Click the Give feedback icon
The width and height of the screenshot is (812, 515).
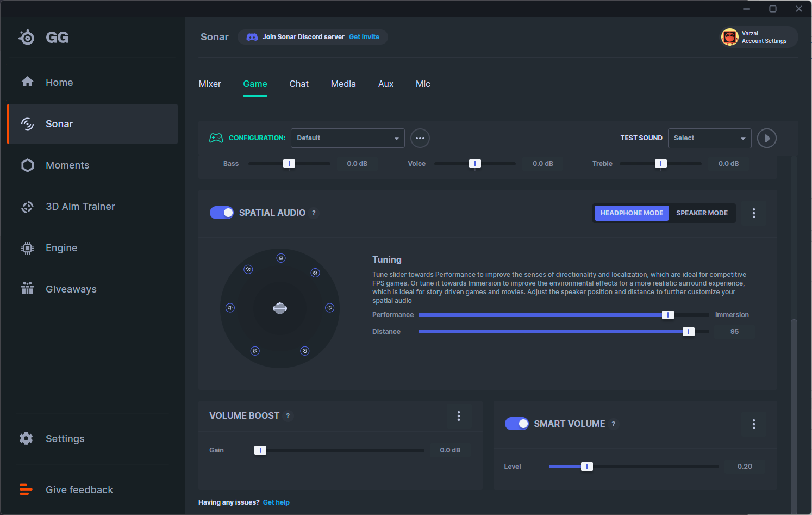pyautogui.click(x=26, y=489)
